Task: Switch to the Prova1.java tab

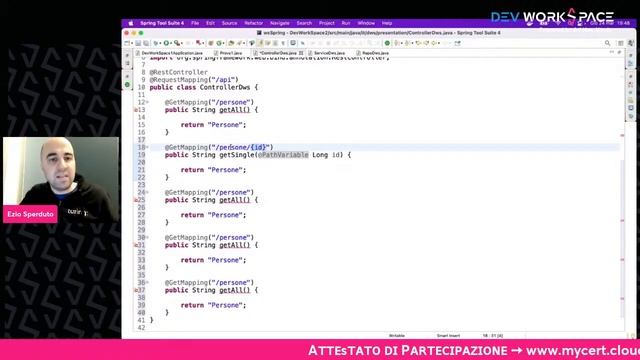Action: click(228, 53)
